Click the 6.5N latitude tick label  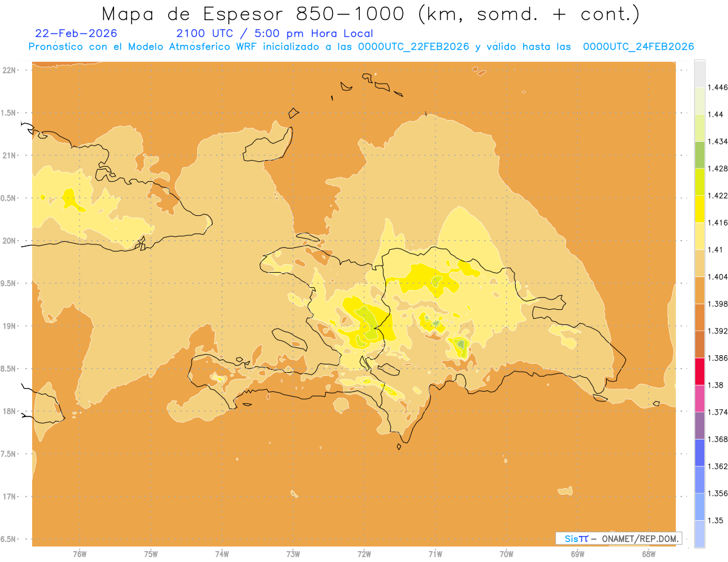(8, 540)
